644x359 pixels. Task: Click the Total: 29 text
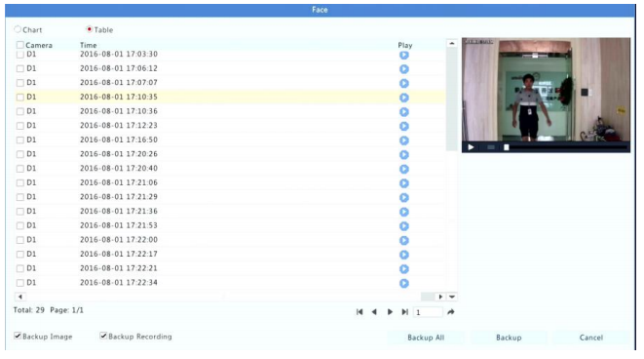[29, 310]
